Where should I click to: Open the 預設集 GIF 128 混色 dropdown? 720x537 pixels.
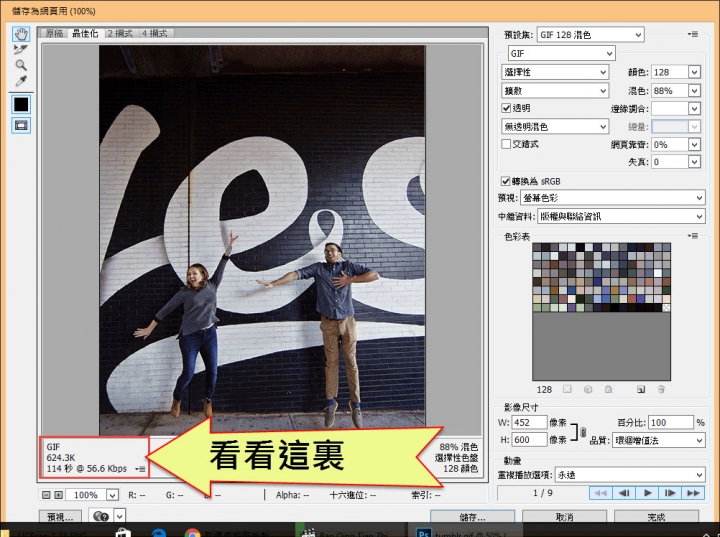(590, 34)
